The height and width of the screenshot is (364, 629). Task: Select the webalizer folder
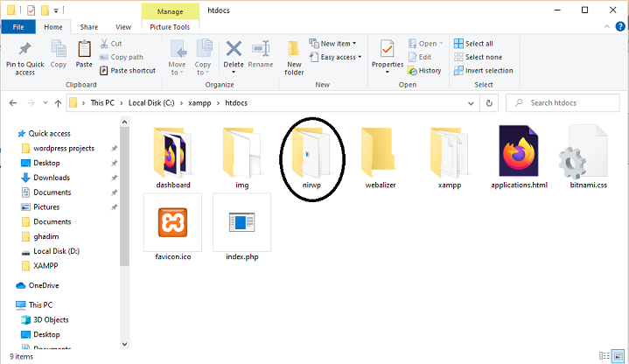[381, 157]
